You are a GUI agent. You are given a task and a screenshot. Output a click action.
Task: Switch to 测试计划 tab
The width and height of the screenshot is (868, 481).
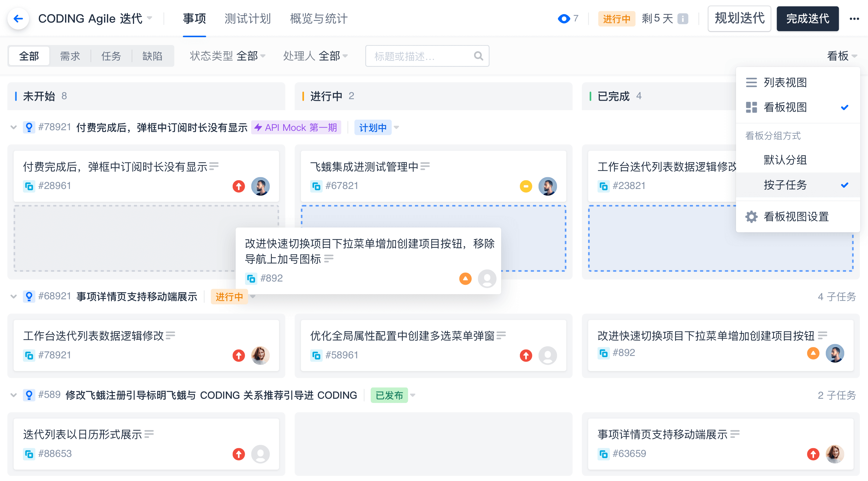247,18
